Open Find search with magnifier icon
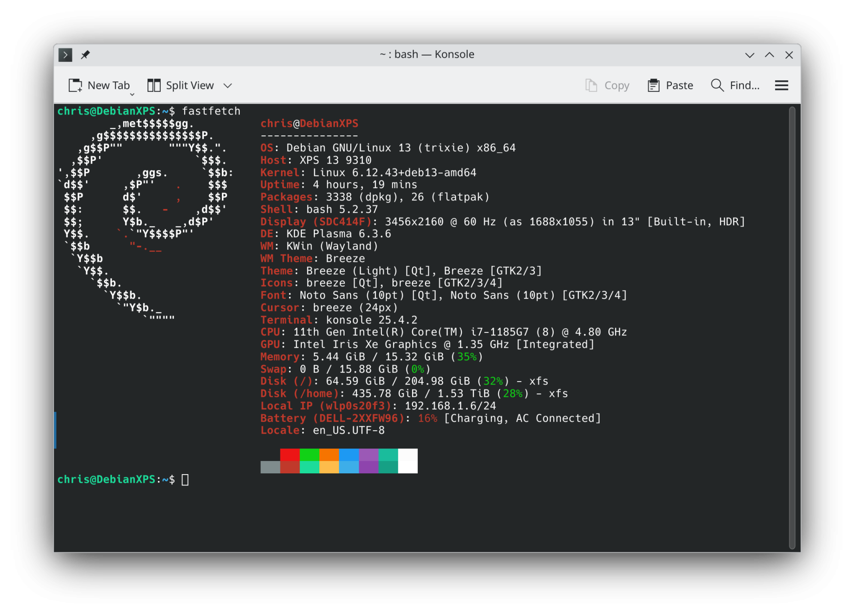Screen dimensions: 855x616 [x=717, y=85]
